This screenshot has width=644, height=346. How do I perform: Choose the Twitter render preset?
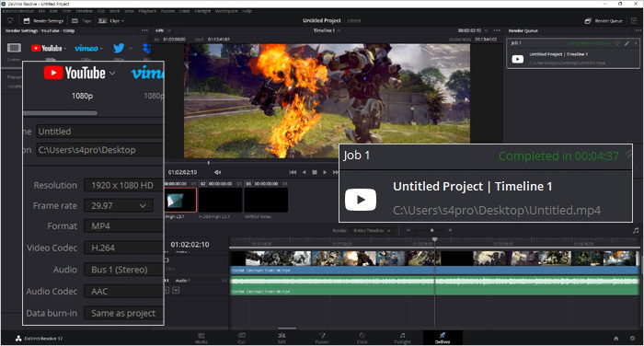pyautogui.click(x=119, y=48)
